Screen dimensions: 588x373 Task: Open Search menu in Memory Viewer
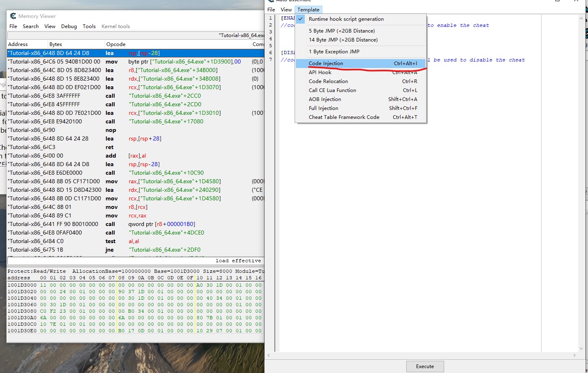coord(31,26)
